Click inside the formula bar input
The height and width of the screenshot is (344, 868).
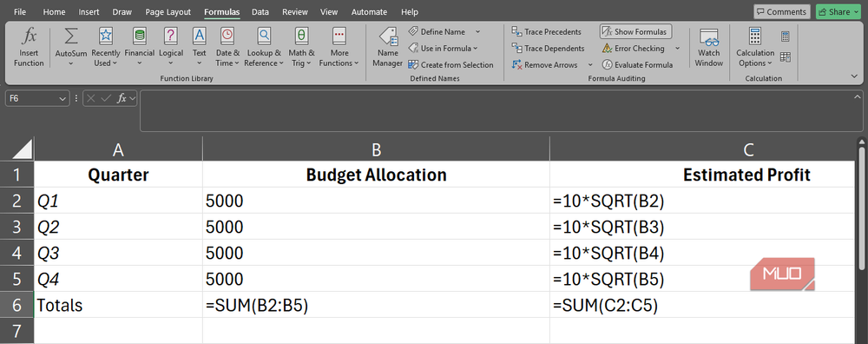point(496,111)
